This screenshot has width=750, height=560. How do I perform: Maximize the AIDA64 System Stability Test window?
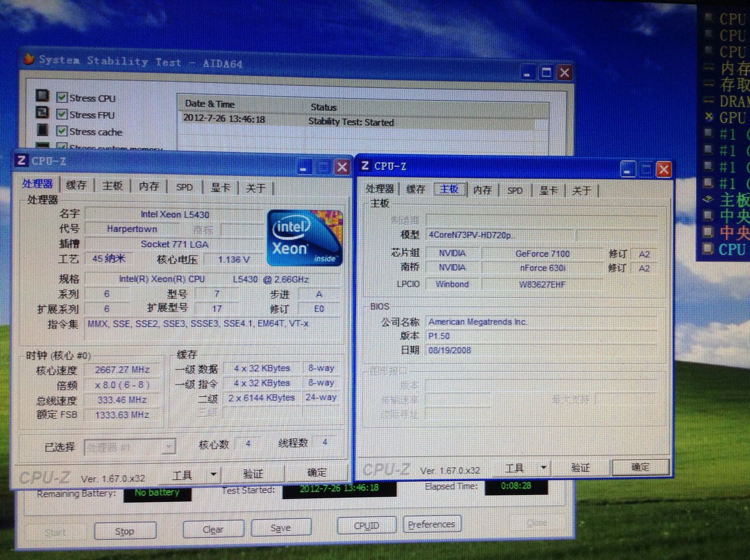pyautogui.click(x=546, y=73)
